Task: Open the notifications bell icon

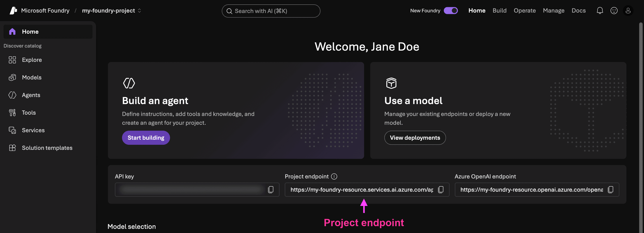Action: pos(600,10)
